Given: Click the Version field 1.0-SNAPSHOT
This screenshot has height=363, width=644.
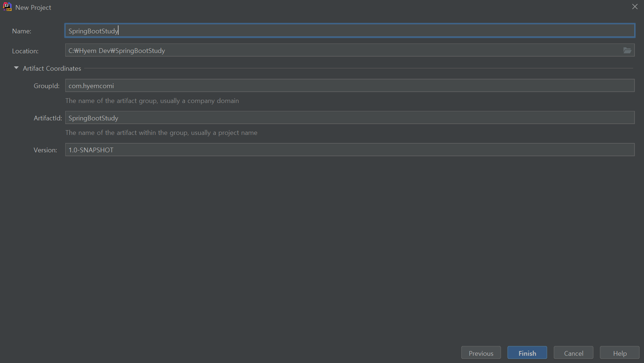Looking at the screenshot, I should pos(350,150).
